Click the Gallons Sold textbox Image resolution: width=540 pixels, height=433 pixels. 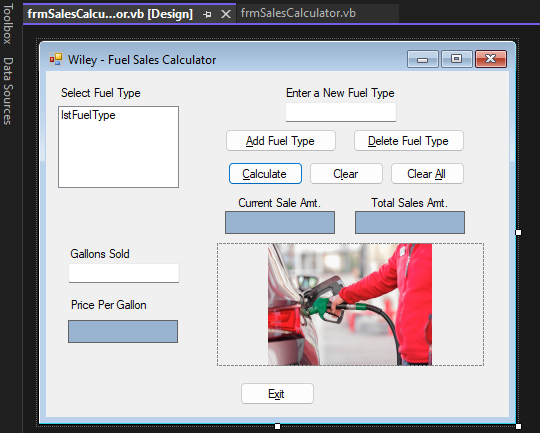click(124, 273)
